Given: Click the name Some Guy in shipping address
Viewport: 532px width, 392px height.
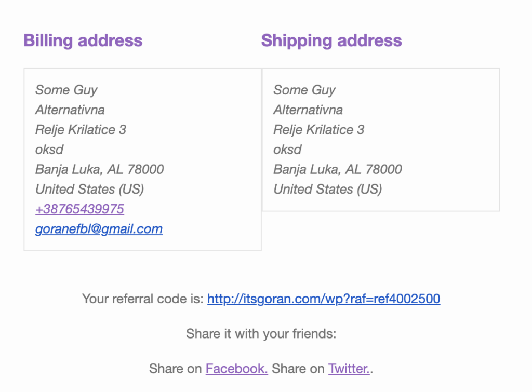Looking at the screenshot, I should [304, 90].
